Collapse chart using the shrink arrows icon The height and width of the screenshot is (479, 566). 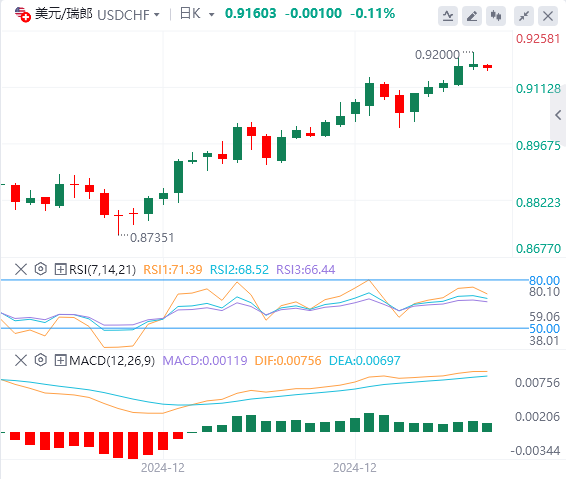click(x=524, y=16)
